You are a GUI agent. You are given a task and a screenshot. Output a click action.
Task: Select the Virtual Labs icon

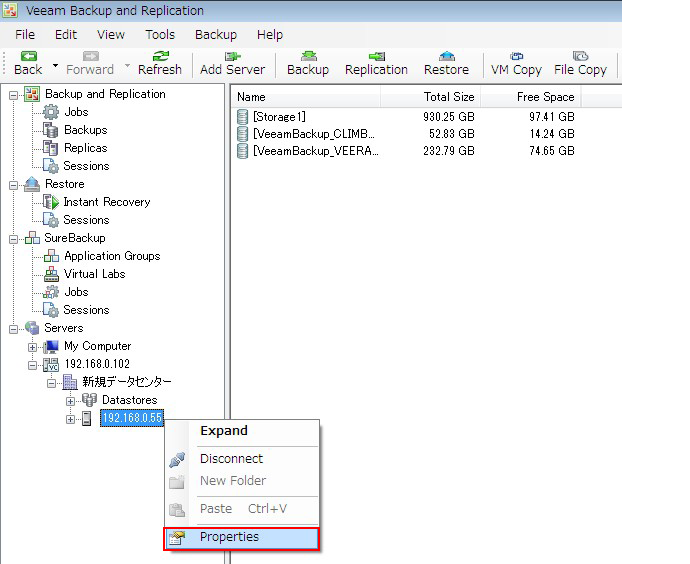coord(51,274)
